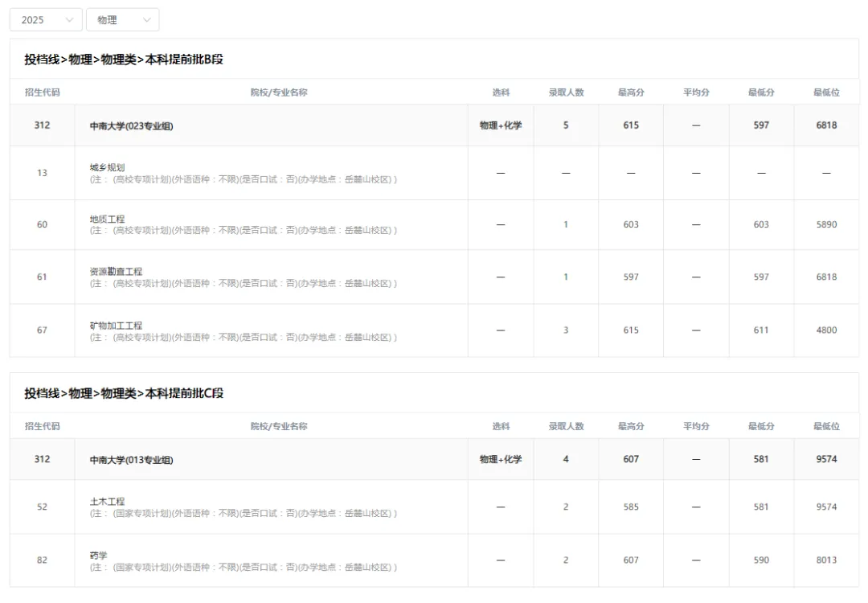Click the chevron arrow in the 物理 dropdown

[x=147, y=20]
